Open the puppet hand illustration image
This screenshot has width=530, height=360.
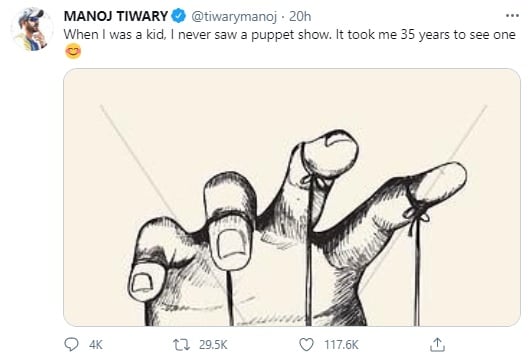pos(292,197)
